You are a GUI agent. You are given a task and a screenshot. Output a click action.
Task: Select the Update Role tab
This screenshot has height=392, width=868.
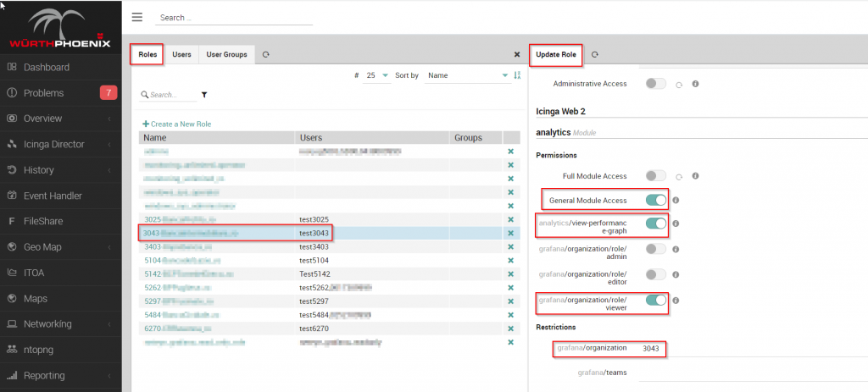pyautogui.click(x=556, y=55)
